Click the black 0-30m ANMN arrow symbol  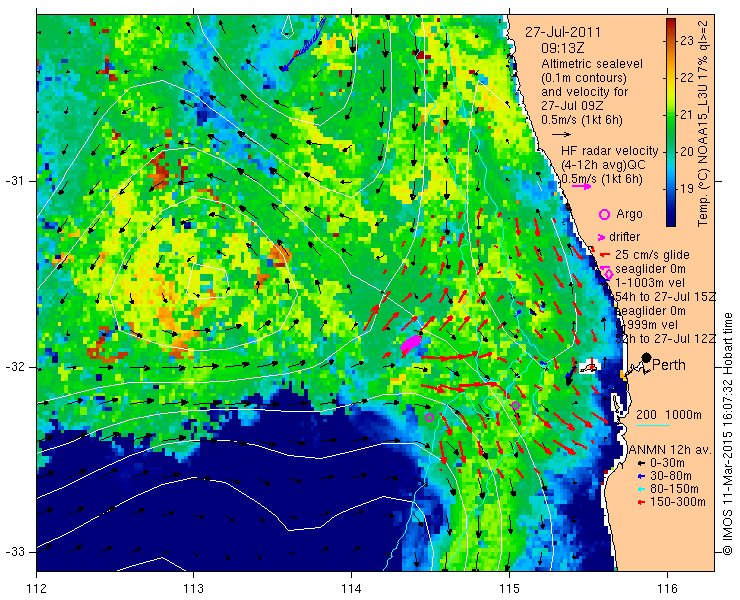coord(641,464)
